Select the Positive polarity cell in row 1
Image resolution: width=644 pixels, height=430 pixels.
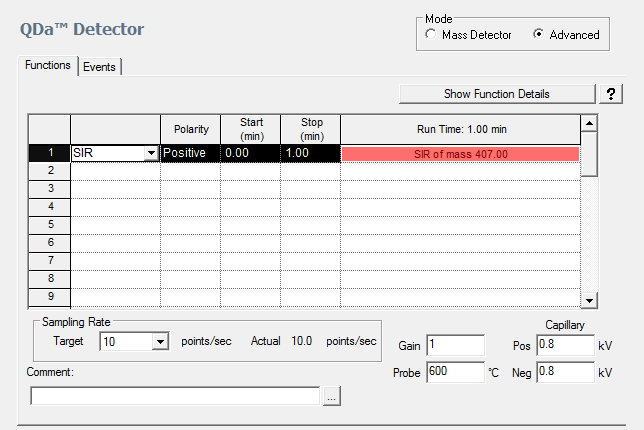pos(190,153)
